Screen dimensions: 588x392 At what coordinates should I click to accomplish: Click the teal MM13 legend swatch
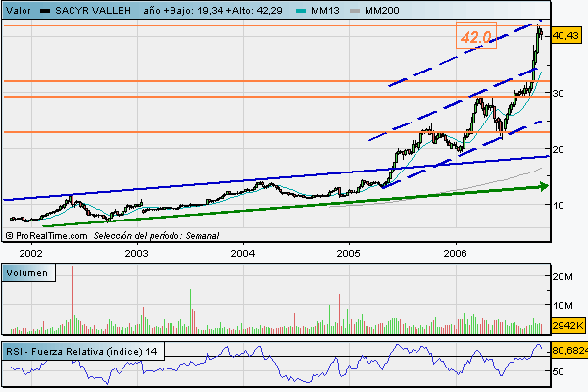[301, 11]
